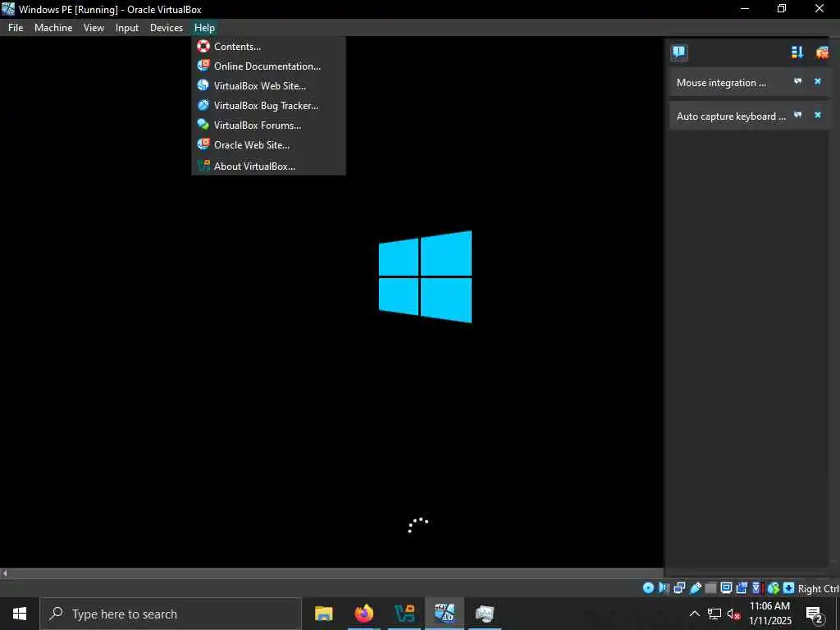
Task: Click the optical disk status bar icon
Action: 648,588
